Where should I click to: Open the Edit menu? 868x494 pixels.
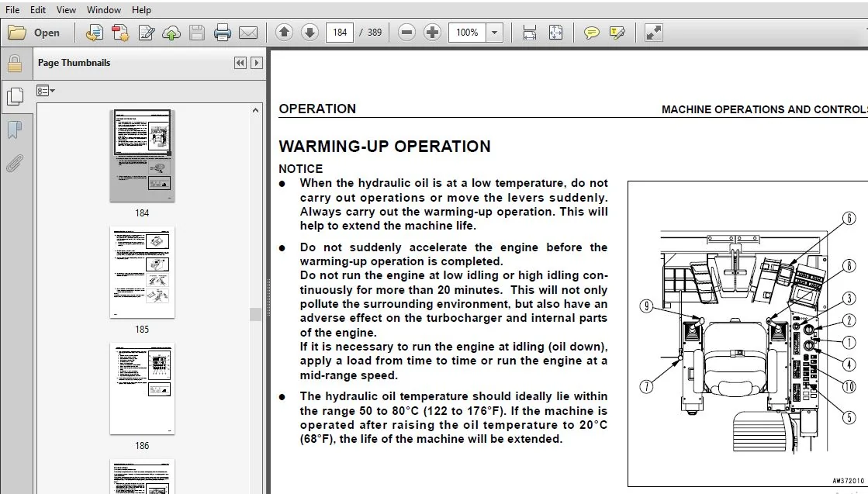tap(38, 10)
